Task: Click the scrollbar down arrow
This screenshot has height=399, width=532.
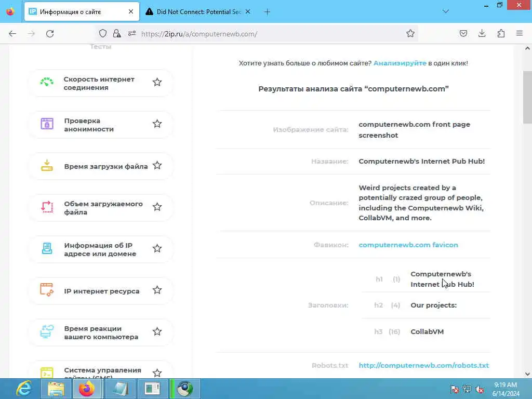Action: [527, 374]
